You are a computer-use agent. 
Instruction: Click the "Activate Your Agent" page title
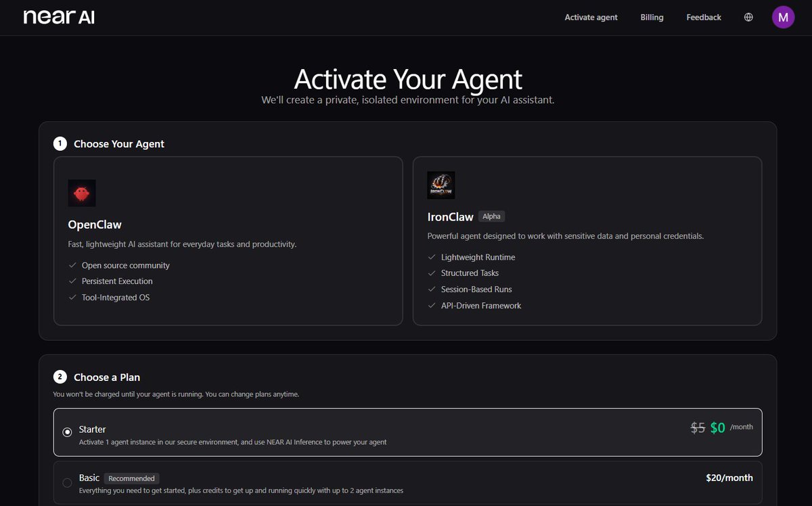click(408, 78)
